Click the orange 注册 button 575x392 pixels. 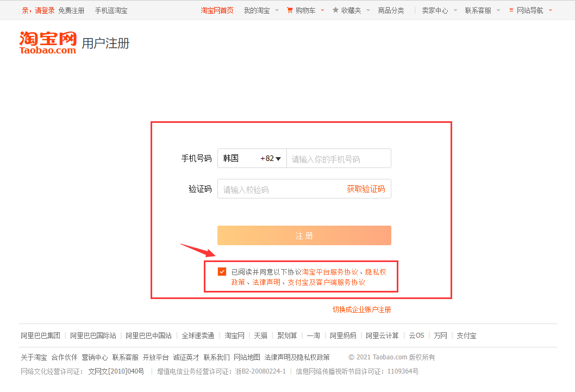304,235
